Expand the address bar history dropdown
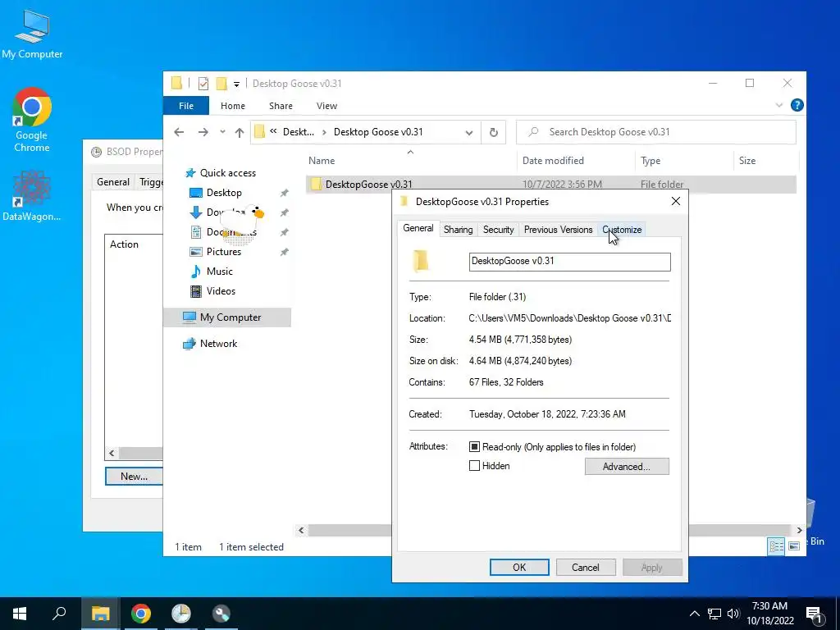The width and height of the screenshot is (840, 630). pos(469,132)
